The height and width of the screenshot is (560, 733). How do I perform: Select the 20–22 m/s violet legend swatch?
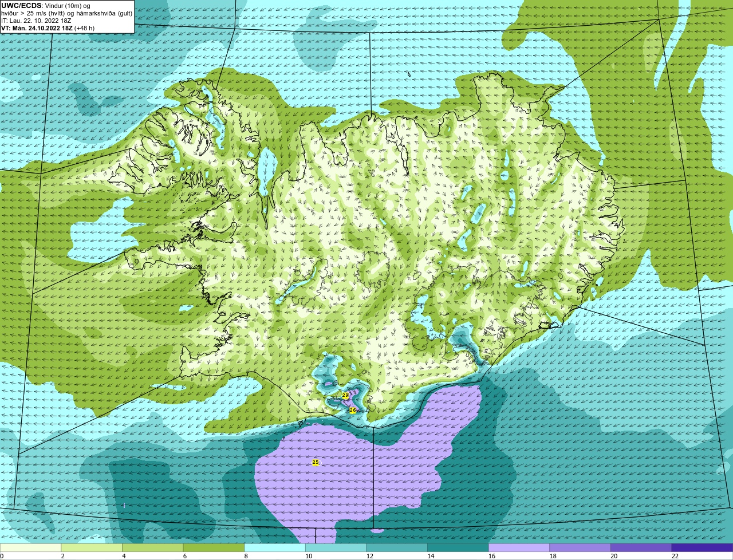tap(641, 547)
